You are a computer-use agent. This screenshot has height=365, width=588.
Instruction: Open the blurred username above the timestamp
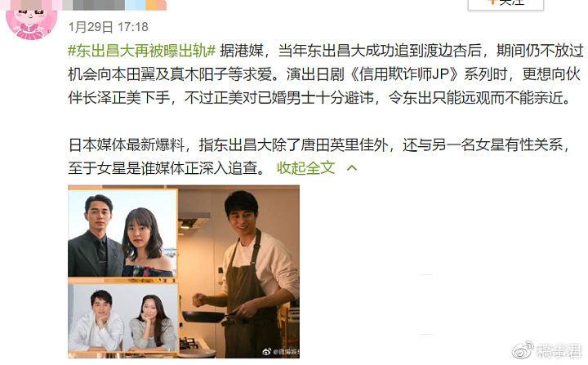(116, 5)
